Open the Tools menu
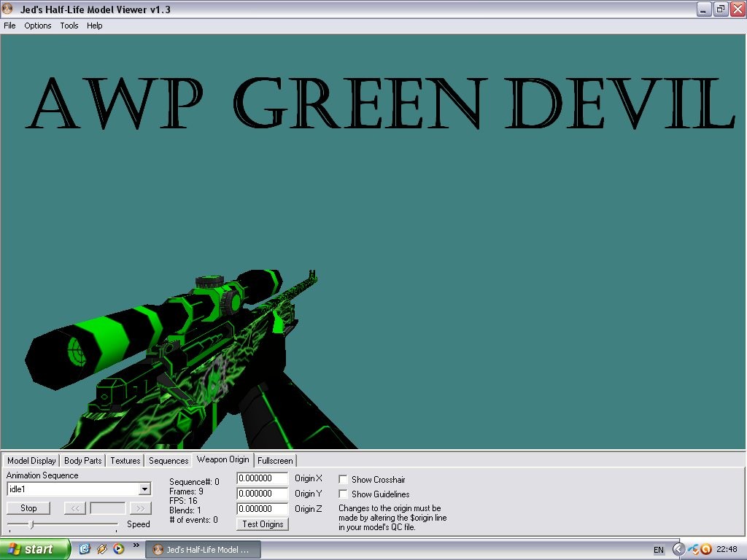The width and height of the screenshot is (747, 560). point(69,26)
